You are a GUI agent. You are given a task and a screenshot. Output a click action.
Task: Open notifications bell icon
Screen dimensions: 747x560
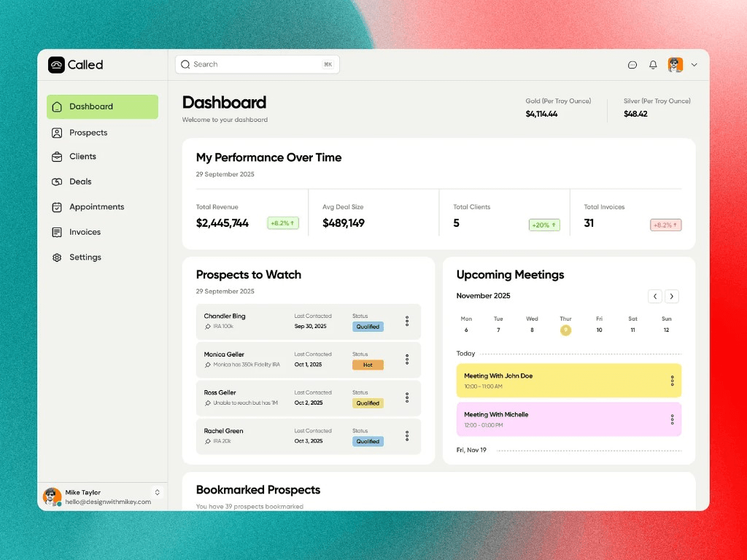(653, 65)
